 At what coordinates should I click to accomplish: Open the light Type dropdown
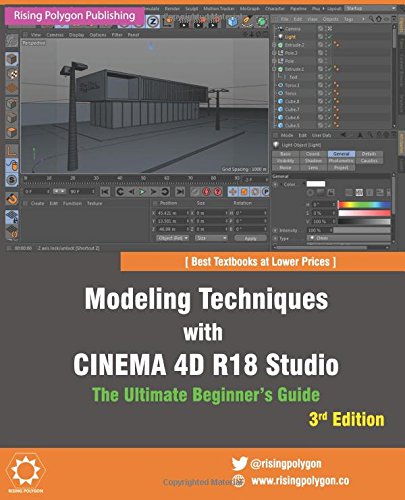(348, 238)
